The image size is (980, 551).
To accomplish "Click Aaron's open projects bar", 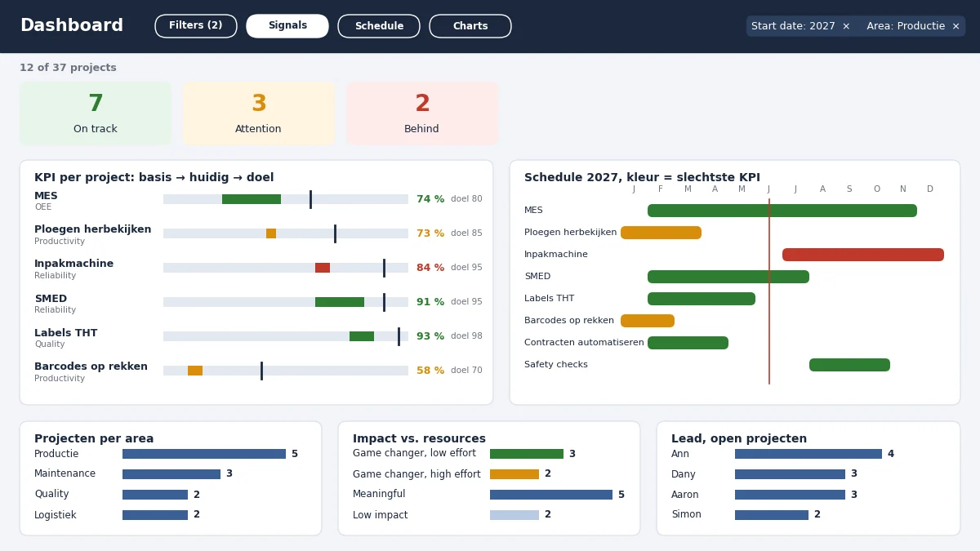I will click(790, 495).
